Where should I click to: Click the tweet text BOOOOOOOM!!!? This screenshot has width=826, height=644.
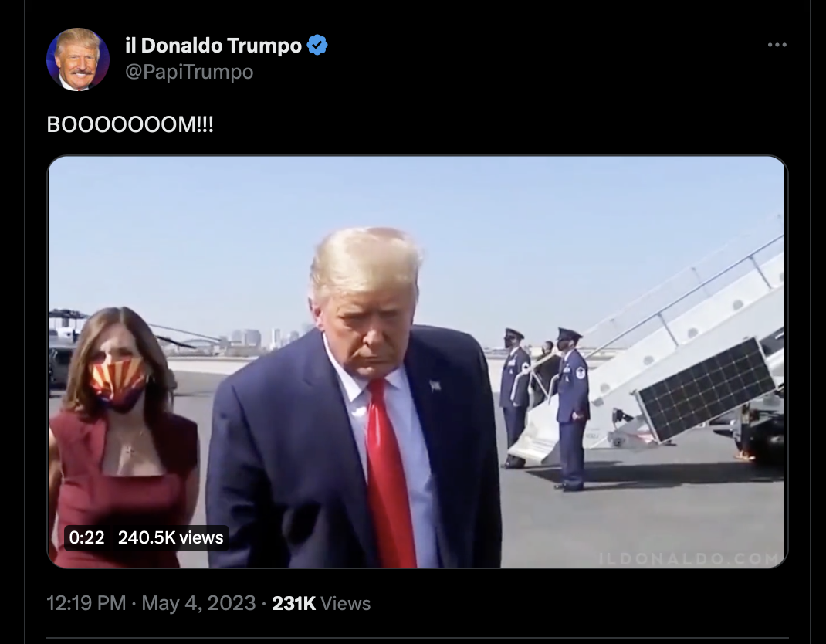[x=130, y=125]
